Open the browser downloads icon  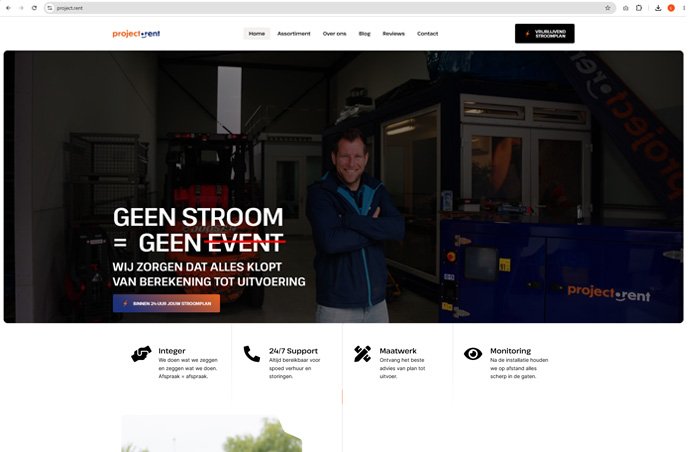tap(658, 8)
